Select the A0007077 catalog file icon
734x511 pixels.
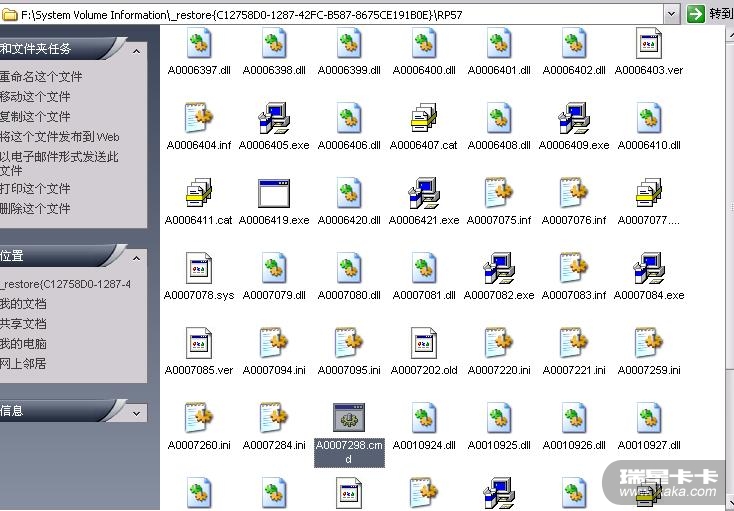point(649,192)
